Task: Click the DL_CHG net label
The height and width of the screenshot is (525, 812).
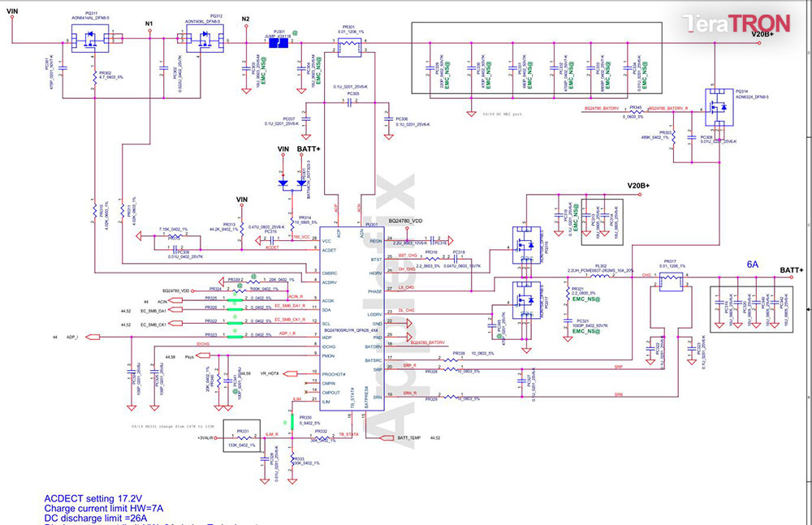Action: [x=406, y=310]
